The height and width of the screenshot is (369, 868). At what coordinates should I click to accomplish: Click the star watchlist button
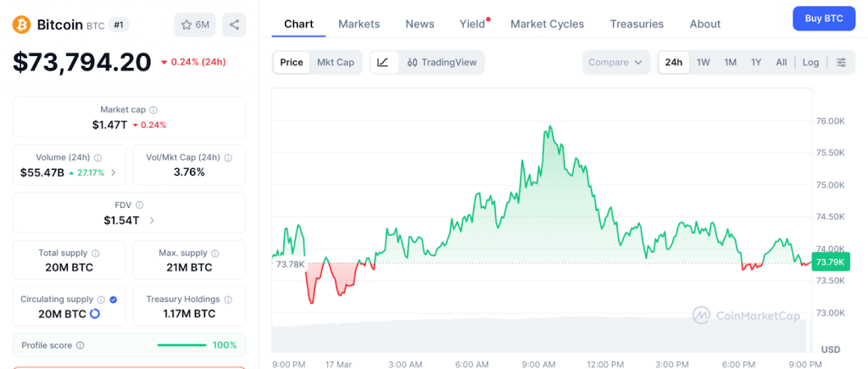194,25
